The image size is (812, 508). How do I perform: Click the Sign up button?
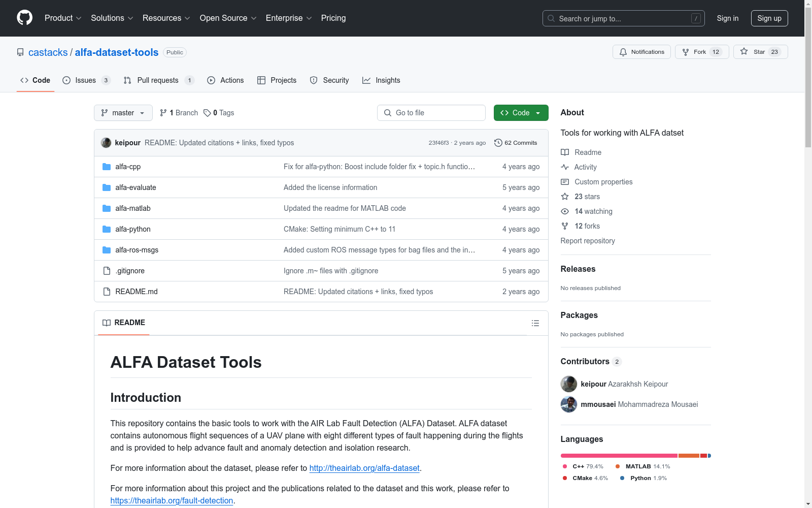[769, 18]
